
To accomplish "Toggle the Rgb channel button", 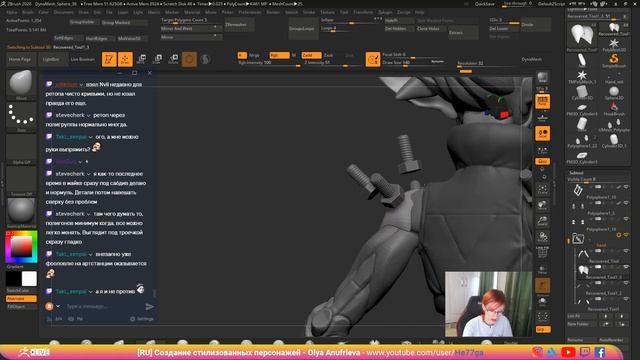I will click(279, 55).
